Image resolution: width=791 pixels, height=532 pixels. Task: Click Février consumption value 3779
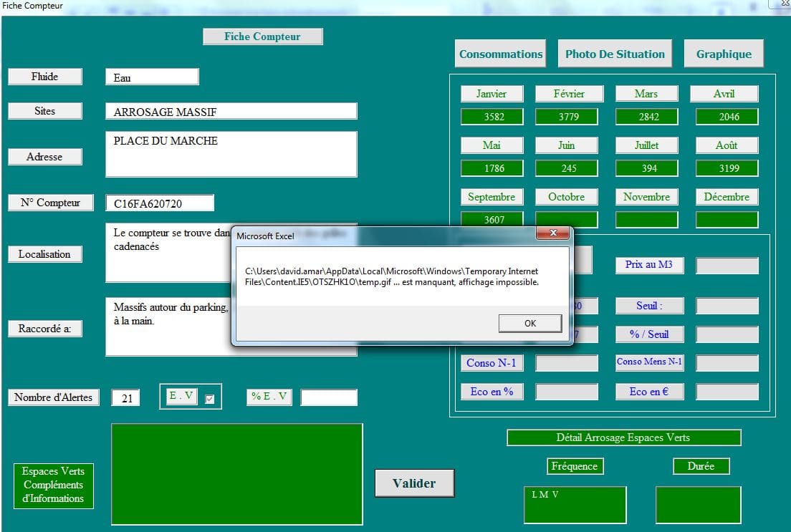pyautogui.click(x=567, y=117)
